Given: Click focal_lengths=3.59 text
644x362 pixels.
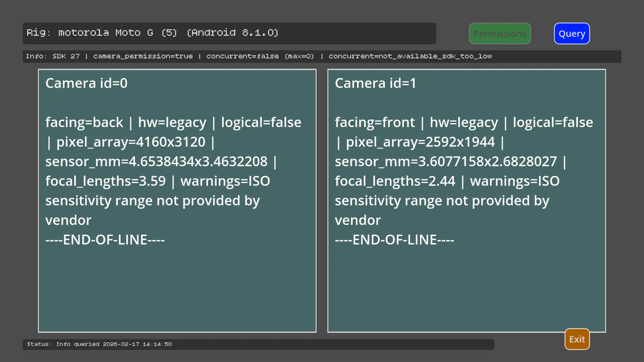Looking at the screenshot, I should click(106, 181).
